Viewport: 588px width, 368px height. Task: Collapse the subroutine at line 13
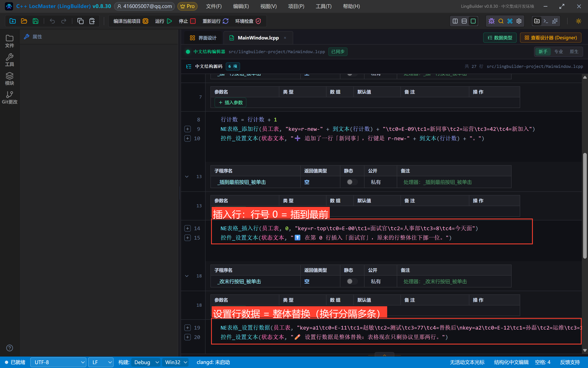click(x=187, y=176)
